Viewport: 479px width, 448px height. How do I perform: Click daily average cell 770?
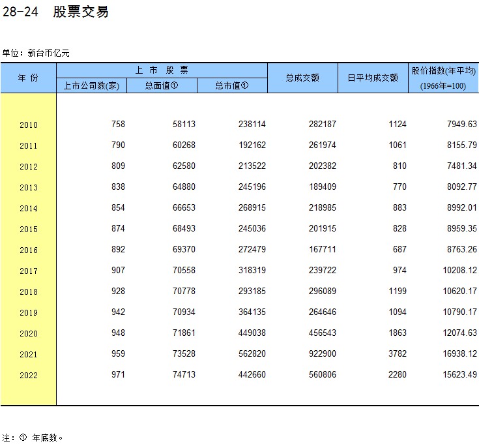pos(399,187)
